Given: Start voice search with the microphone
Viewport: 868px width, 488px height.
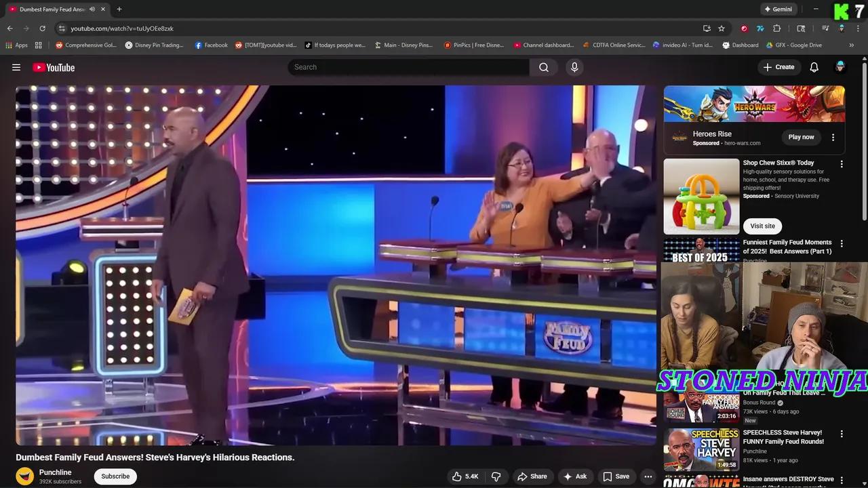Looking at the screenshot, I should (574, 67).
